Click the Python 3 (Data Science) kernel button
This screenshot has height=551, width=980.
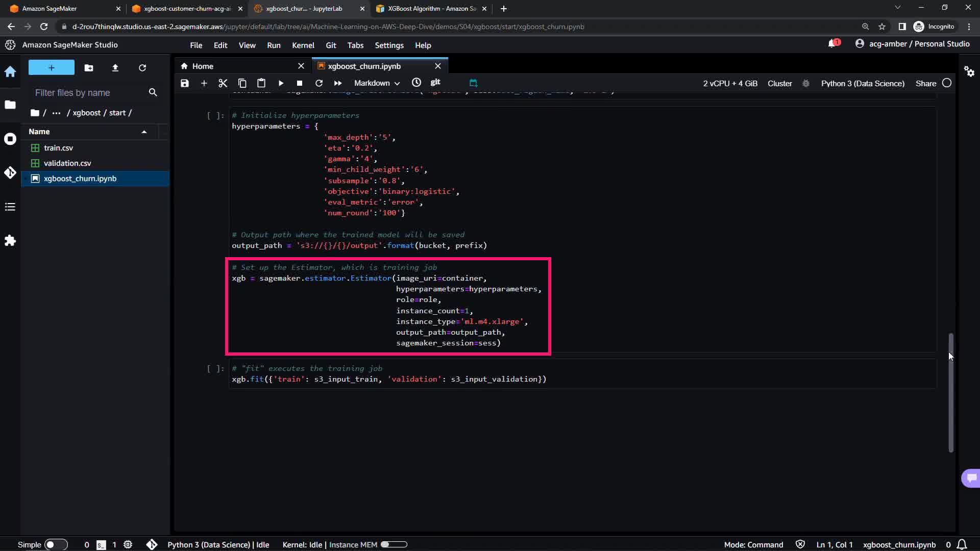862,83
